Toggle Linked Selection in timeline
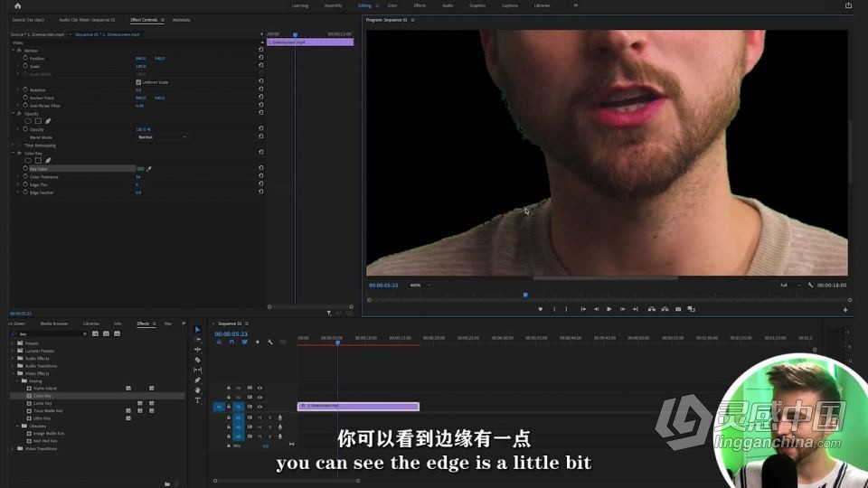 pos(244,343)
